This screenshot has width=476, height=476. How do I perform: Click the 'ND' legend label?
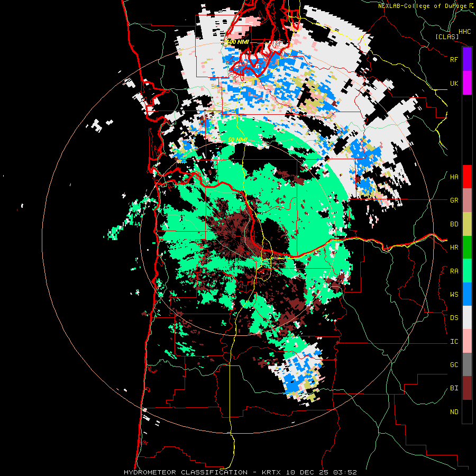tap(454, 412)
